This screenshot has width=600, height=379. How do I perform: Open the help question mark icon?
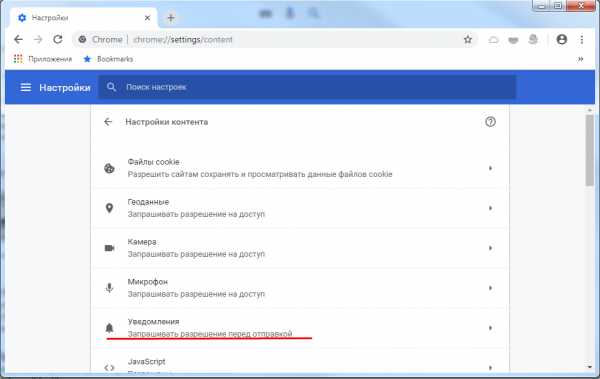tap(490, 122)
